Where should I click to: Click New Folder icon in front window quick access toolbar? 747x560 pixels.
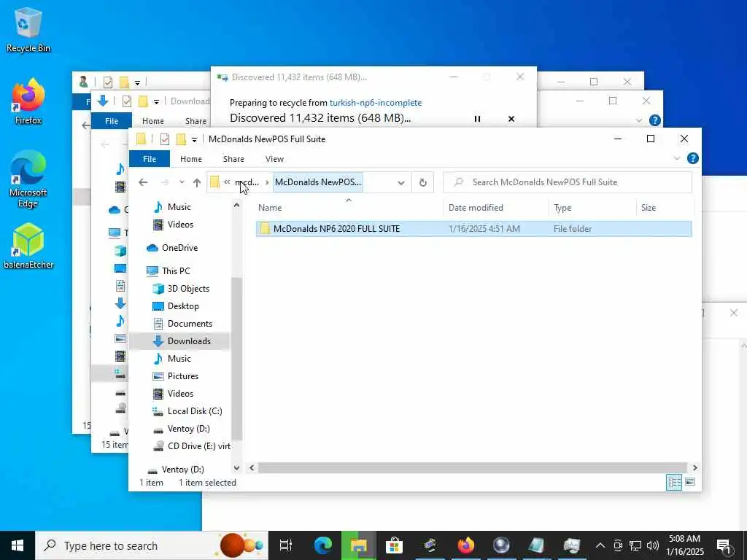coord(181,139)
